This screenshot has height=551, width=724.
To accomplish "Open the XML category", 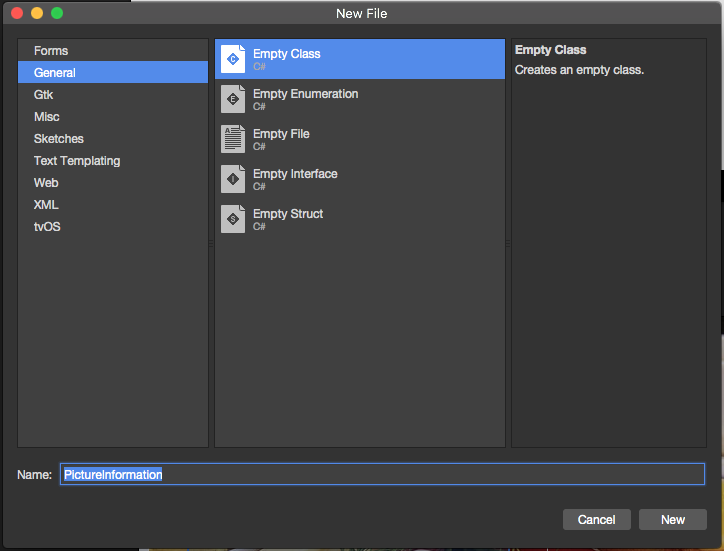I will [x=113, y=205].
